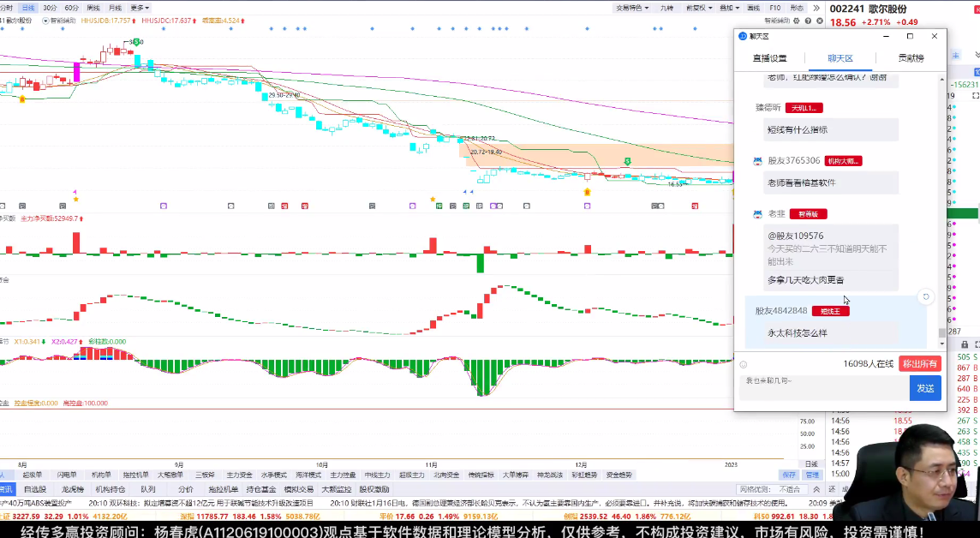Viewport: 980px width, 538px height.
Task: Click the 老非 user avatar in chat
Action: pyautogui.click(x=757, y=213)
